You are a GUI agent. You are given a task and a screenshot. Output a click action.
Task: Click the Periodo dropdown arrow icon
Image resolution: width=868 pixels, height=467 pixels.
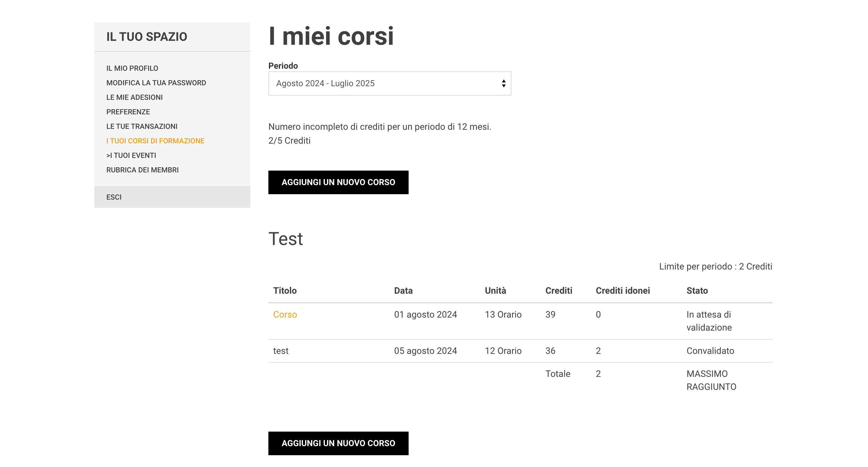pos(504,83)
